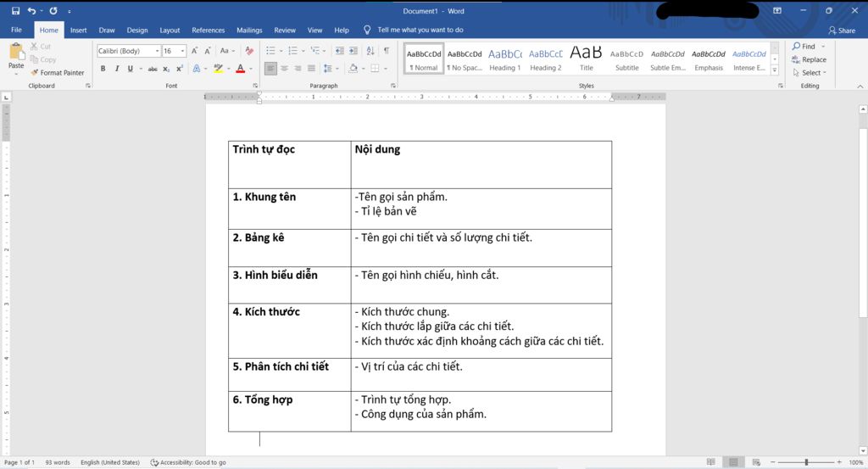Set Center paragraph alignment

click(x=284, y=69)
